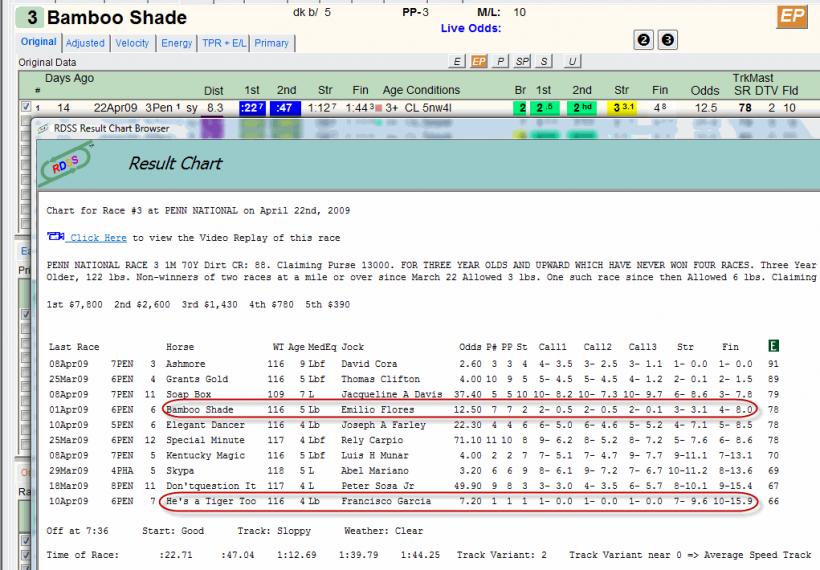820x570 pixels.
Task: Click the Track Variant: 2 text
Action: (501, 555)
